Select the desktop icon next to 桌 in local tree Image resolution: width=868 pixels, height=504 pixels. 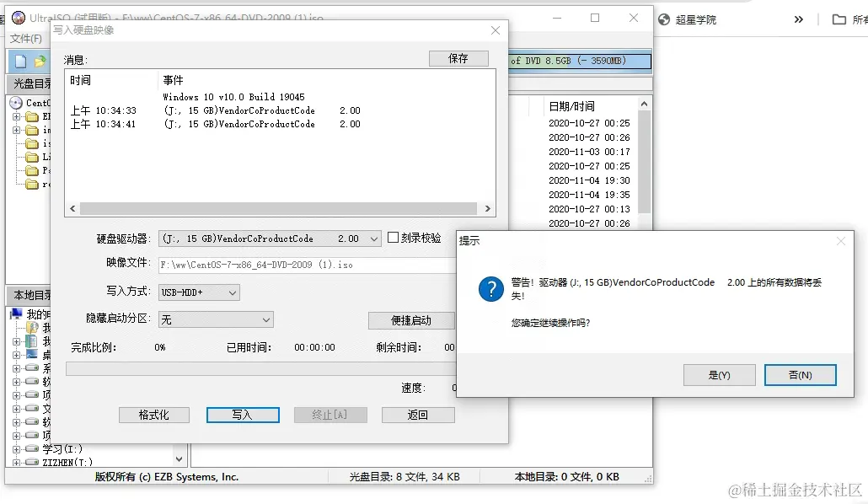(32, 355)
